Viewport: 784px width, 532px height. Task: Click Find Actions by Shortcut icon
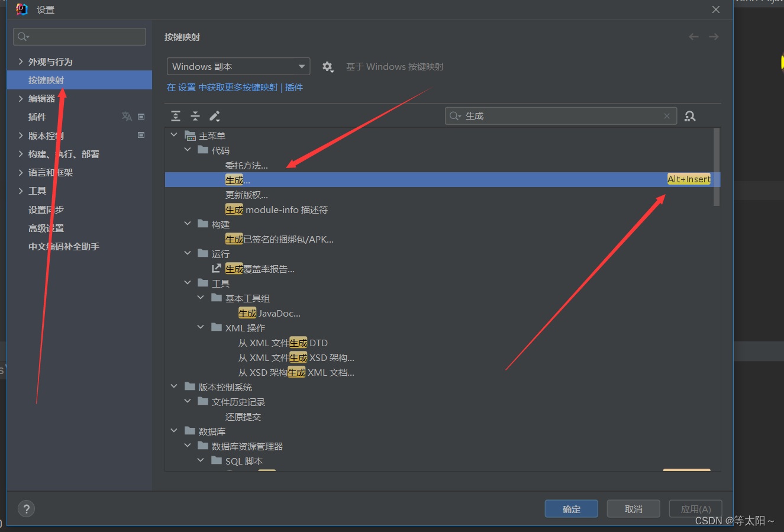(690, 116)
